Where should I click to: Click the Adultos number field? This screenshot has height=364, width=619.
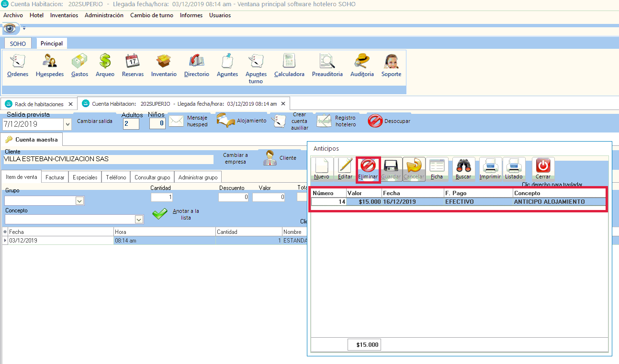pos(131,124)
